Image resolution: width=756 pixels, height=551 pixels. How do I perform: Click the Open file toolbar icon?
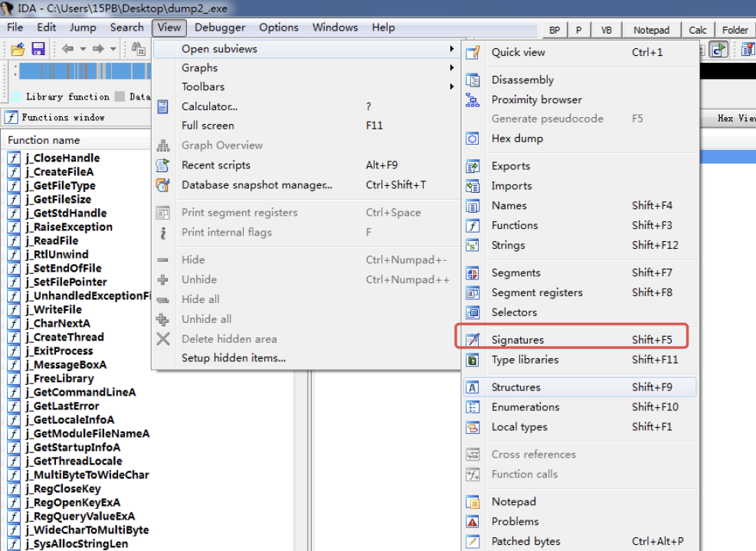point(18,49)
